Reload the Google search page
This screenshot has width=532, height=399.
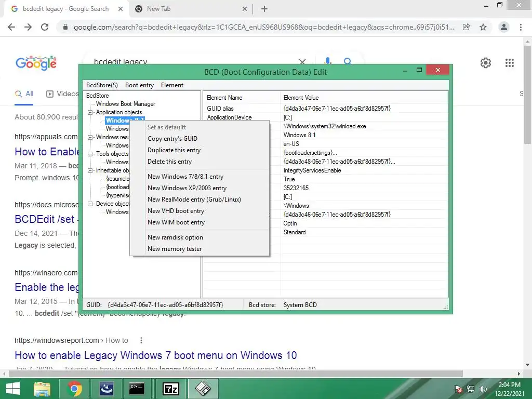[45, 27]
